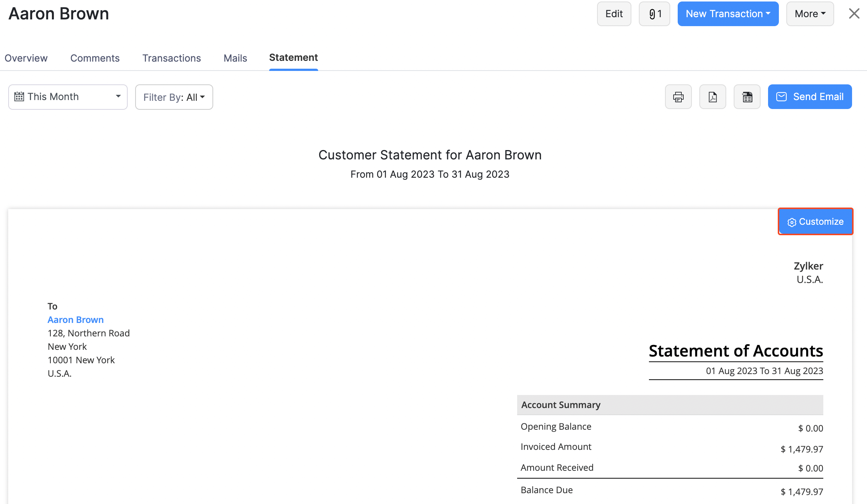Switch to the Transactions tab
This screenshot has width=867, height=504.
(x=171, y=58)
